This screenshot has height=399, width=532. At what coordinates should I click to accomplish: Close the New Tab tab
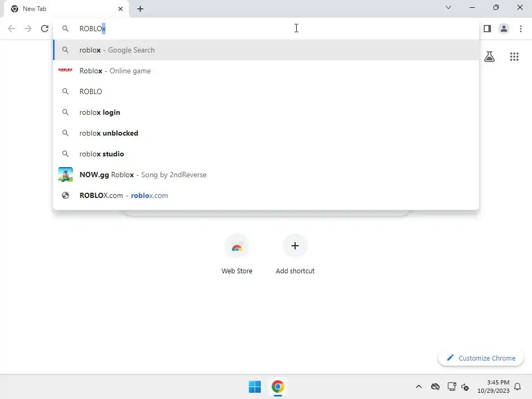tap(121, 9)
